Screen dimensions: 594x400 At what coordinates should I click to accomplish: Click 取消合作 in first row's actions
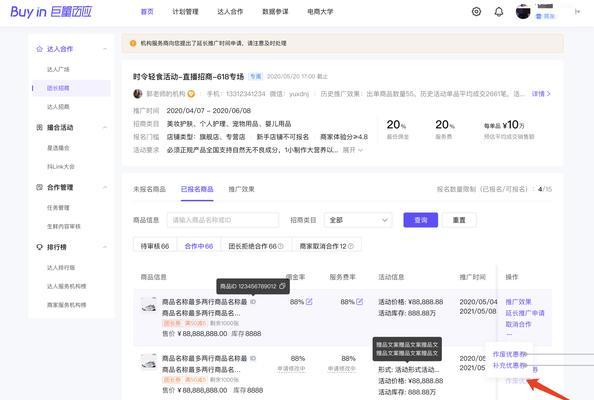pyautogui.click(x=518, y=324)
